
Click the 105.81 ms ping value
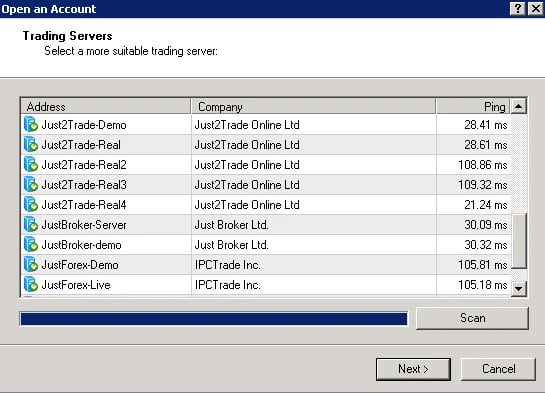[482, 265]
